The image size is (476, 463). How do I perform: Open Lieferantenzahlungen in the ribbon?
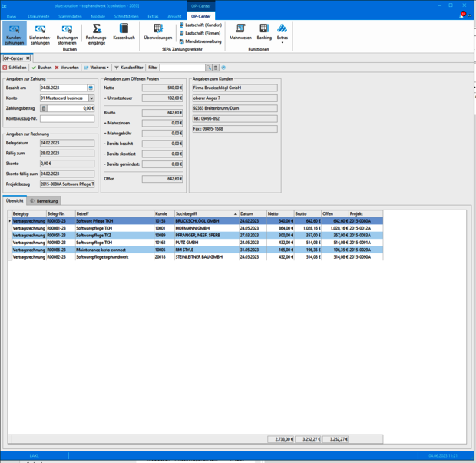tap(40, 35)
